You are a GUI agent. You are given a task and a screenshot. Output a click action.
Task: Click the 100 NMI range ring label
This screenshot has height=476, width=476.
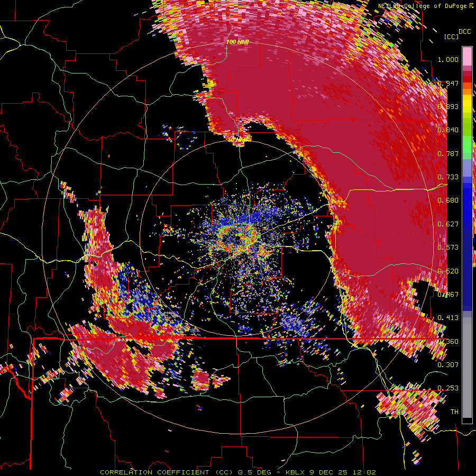pyautogui.click(x=237, y=42)
